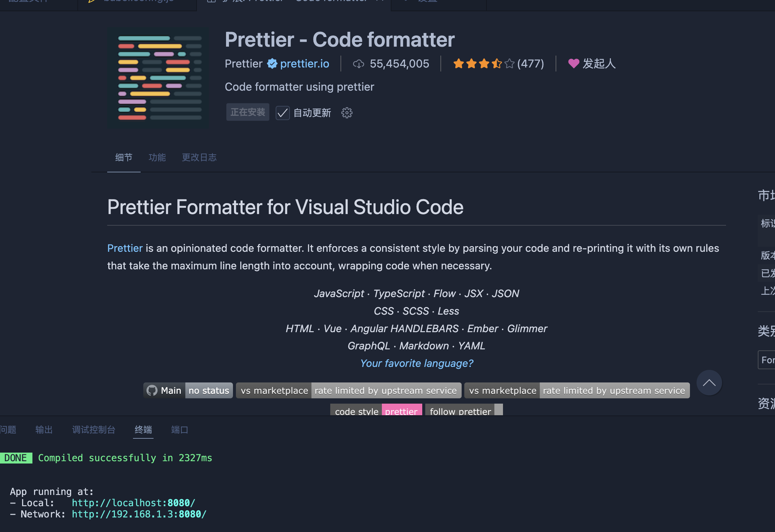Open the prettier.io publisher link
The image size is (775, 532).
click(x=304, y=63)
